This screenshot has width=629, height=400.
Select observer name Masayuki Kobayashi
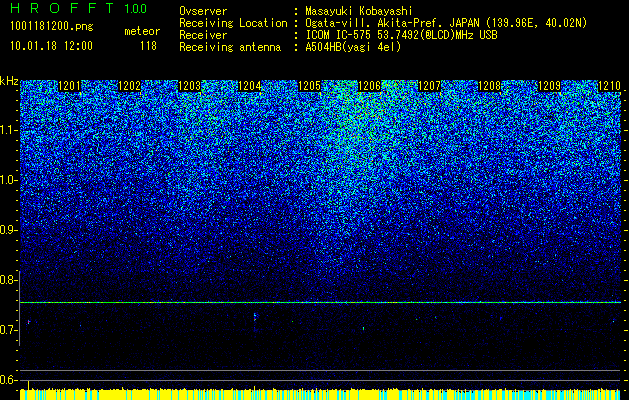click(x=359, y=12)
